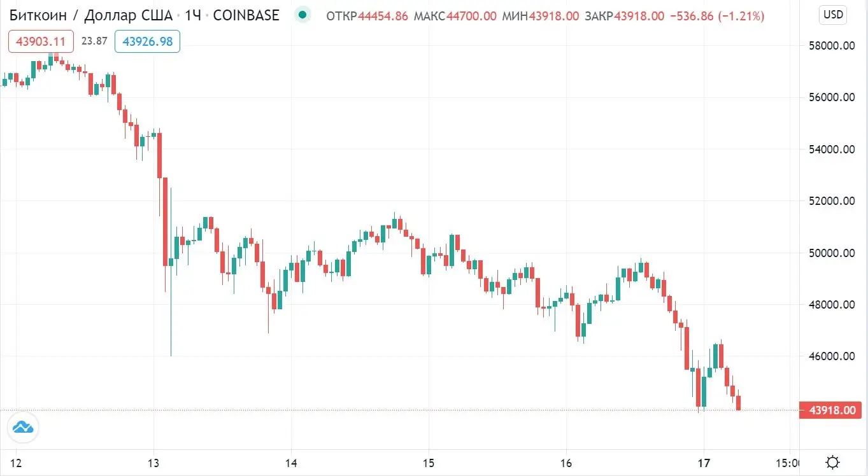The height and width of the screenshot is (476, 868).
Task: Click the ОТКР opening price value
Action: click(384, 17)
